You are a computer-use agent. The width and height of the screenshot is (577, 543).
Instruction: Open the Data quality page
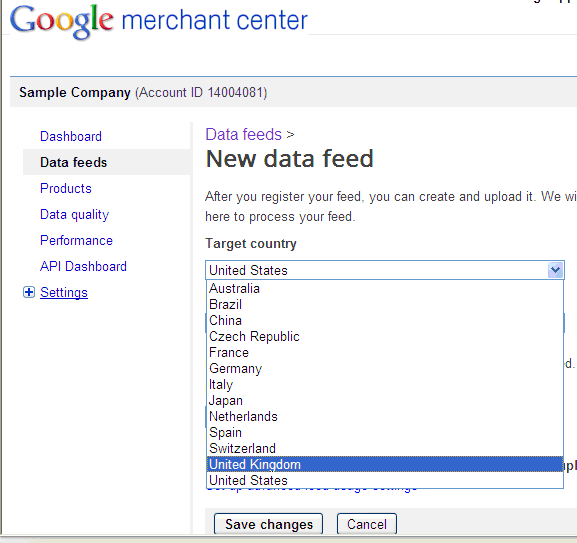75,214
